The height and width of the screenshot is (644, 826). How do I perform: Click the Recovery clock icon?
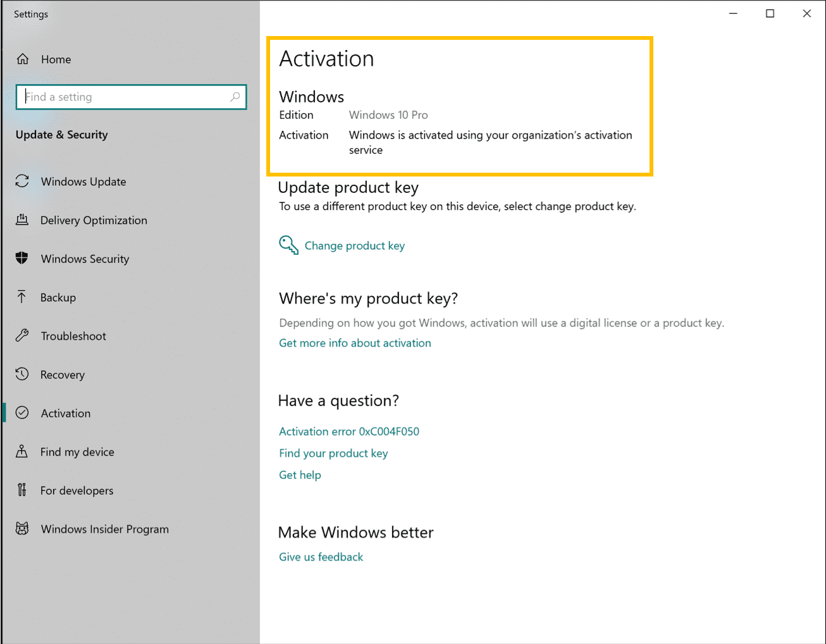click(x=22, y=374)
